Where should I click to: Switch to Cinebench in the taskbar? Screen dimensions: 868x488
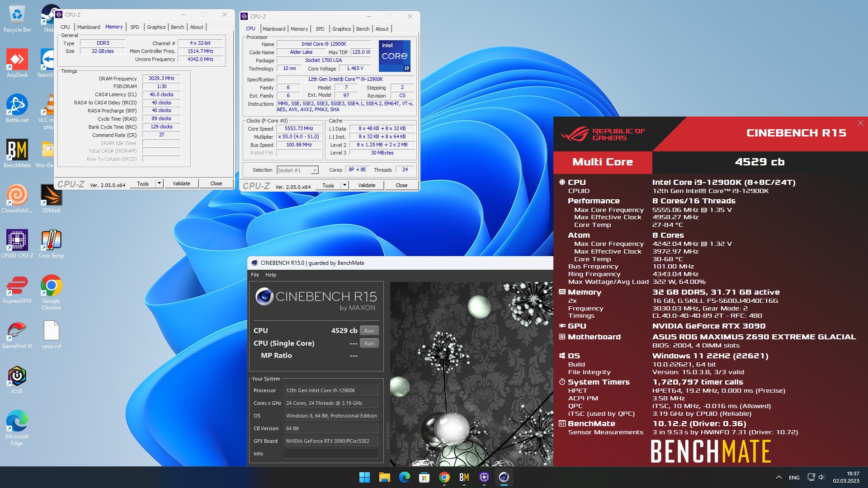(504, 477)
